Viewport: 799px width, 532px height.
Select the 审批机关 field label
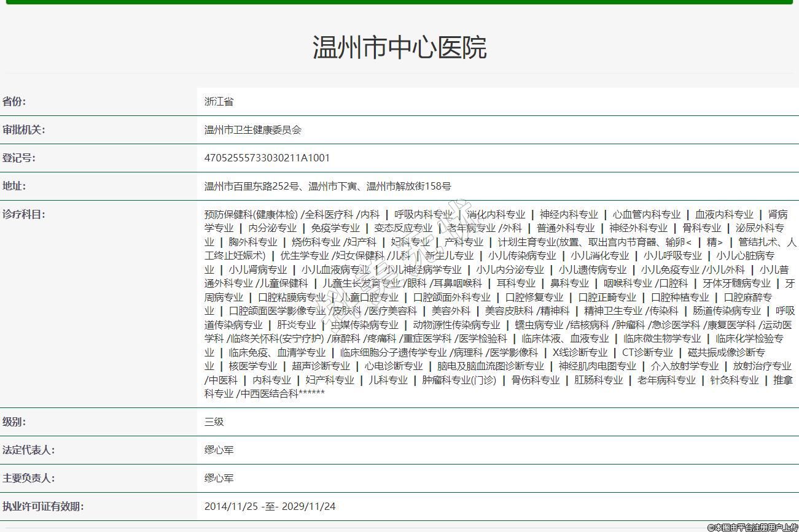[x=23, y=130]
